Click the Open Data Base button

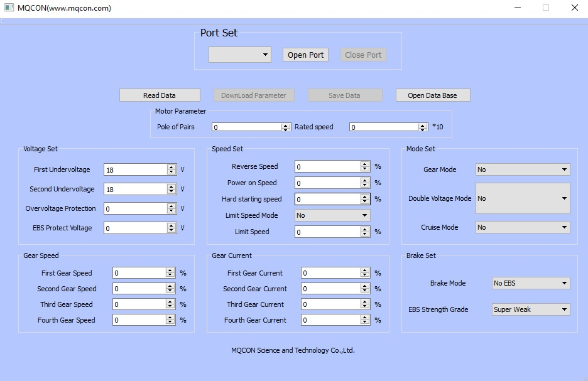[x=432, y=95]
